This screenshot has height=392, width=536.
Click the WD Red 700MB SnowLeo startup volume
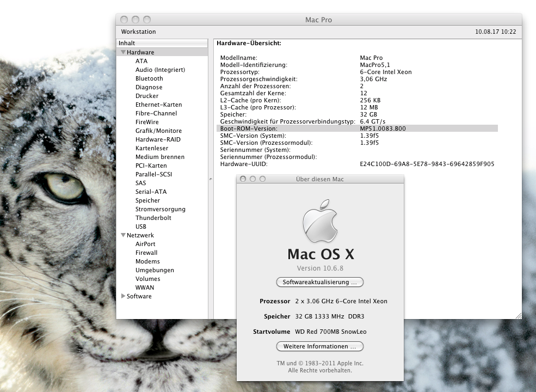coord(330,332)
